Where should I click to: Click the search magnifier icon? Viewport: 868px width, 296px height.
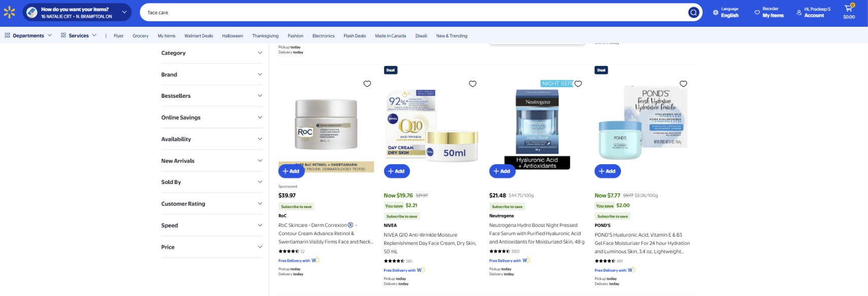pos(693,13)
